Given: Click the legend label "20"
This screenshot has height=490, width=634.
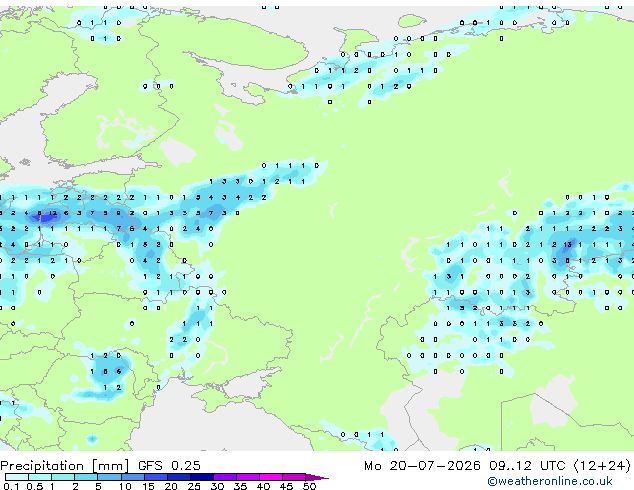Looking at the screenshot, I should (171, 486).
